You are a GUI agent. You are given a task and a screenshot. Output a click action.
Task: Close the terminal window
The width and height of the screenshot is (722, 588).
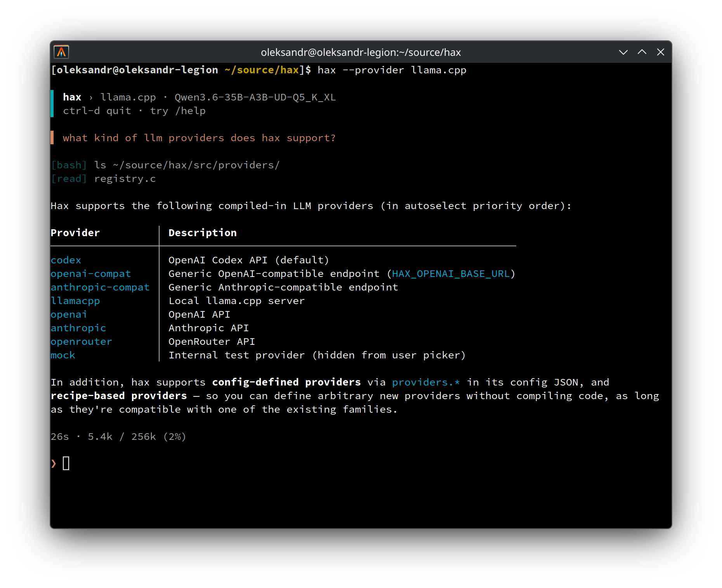coord(661,52)
